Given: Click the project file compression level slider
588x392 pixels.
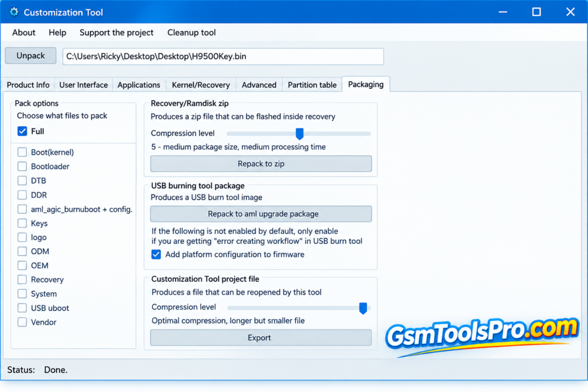Looking at the screenshot, I should pos(299,308).
